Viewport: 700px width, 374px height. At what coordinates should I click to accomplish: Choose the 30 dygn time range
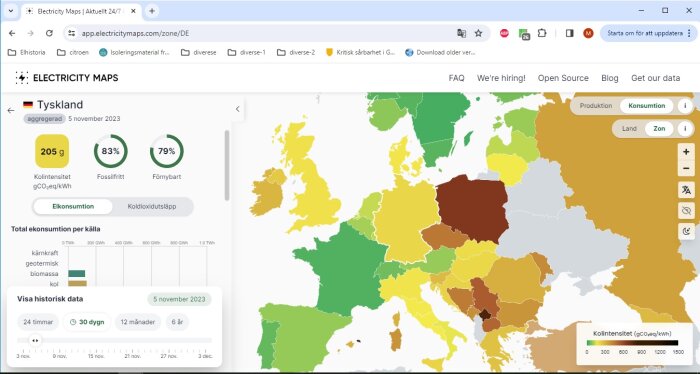tap(87, 322)
